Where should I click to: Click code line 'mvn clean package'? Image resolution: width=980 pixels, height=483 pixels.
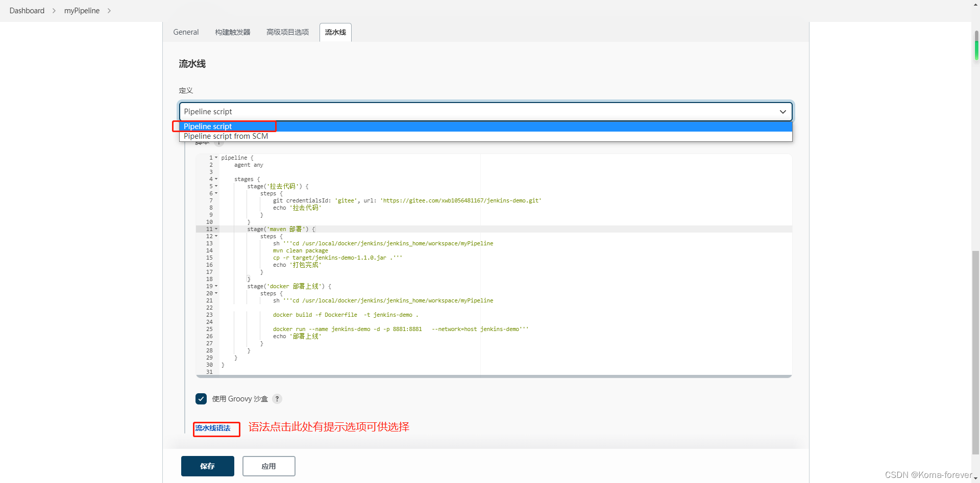pos(300,250)
